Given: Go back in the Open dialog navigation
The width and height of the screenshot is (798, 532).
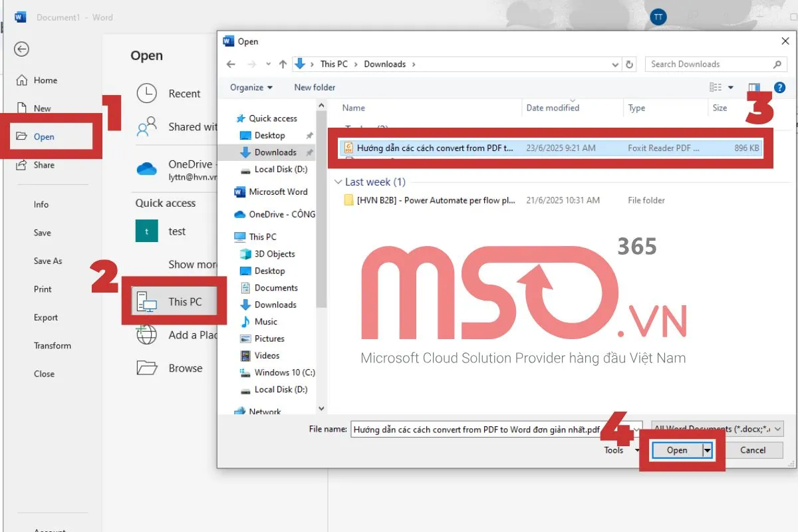Looking at the screenshot, I should point(231,65).
